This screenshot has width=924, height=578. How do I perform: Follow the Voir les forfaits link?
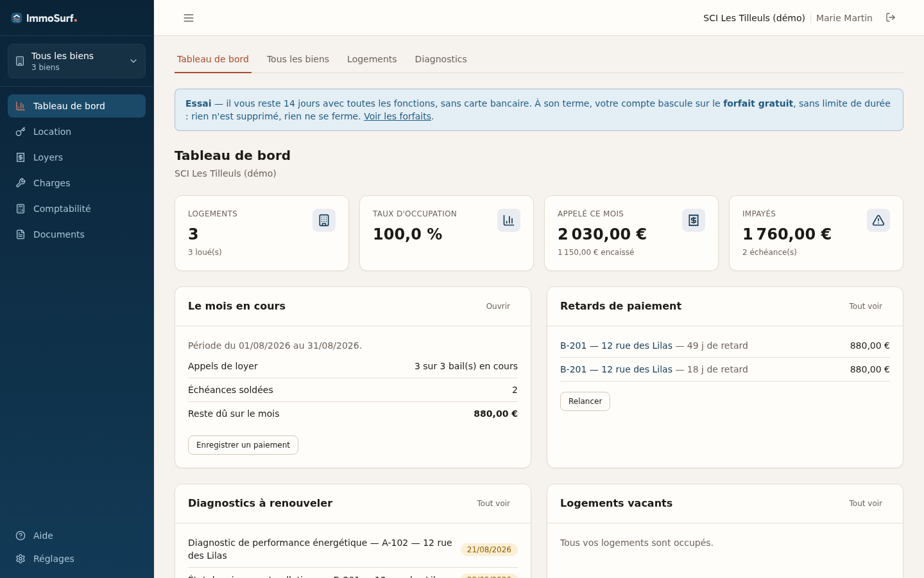pos(397,116)
